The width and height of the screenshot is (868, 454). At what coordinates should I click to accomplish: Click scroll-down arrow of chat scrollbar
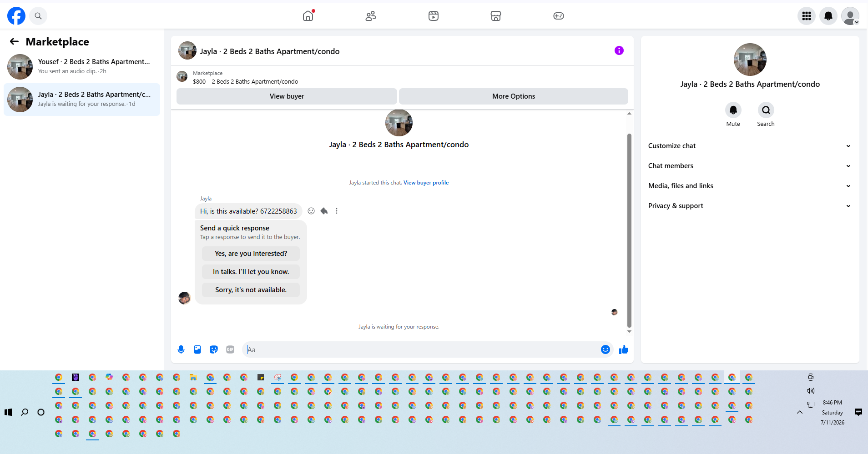[629, 331]
